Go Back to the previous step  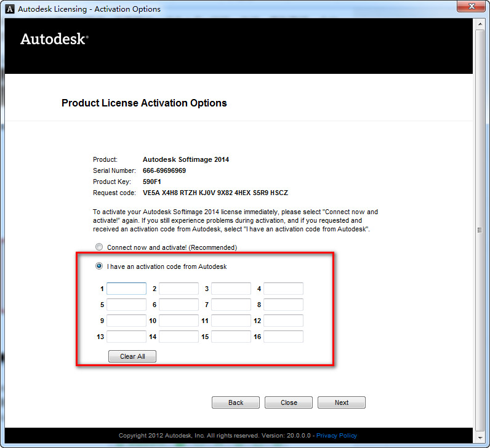236,402
